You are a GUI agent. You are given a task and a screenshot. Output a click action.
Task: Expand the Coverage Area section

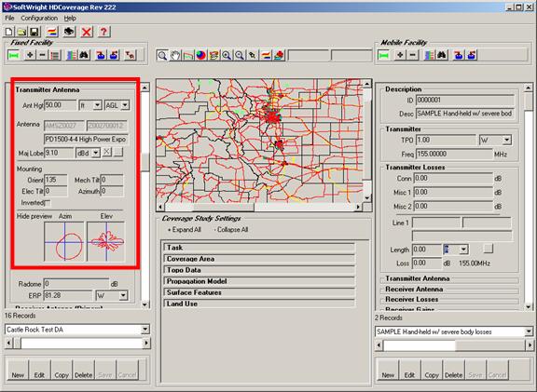[259, 259]
